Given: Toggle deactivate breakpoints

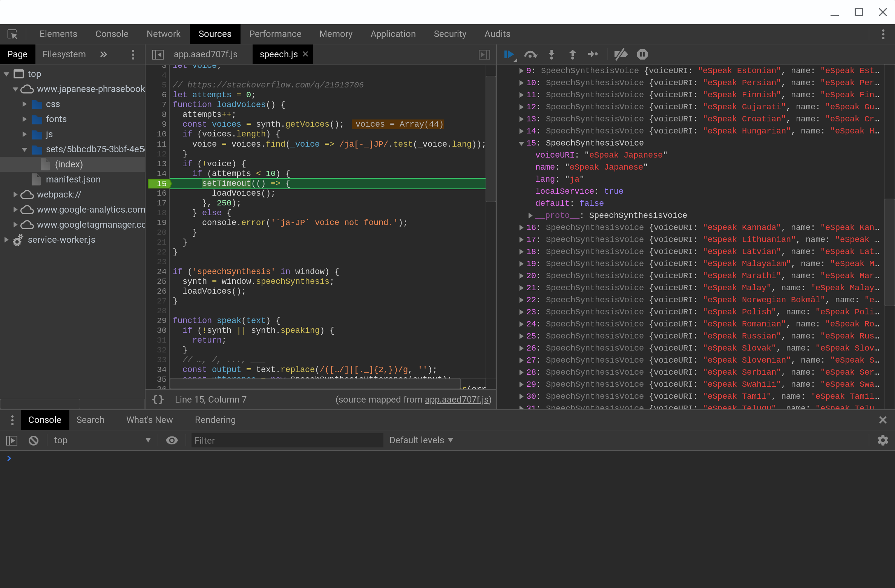Looking at the screenshot, I should [621, 55].
